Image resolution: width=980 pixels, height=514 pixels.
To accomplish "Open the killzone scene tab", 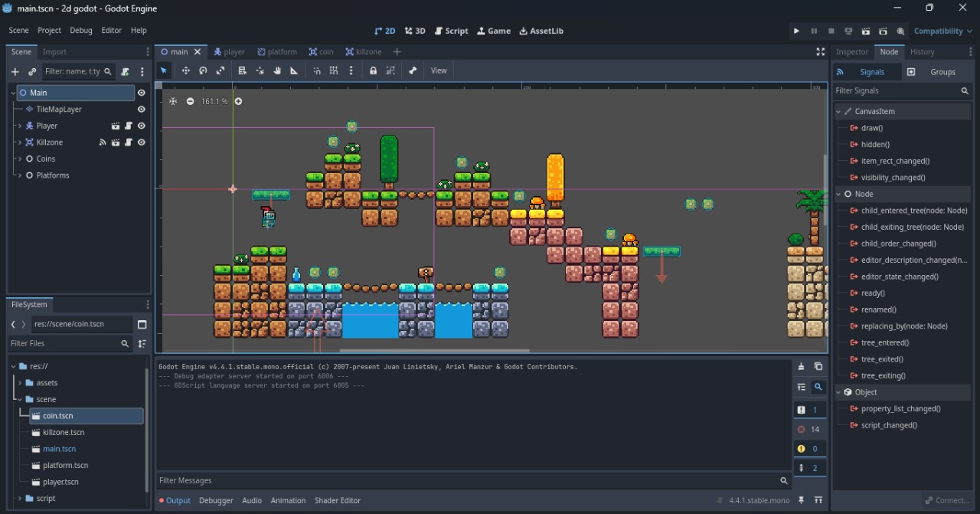I will [x=363, y=52].
